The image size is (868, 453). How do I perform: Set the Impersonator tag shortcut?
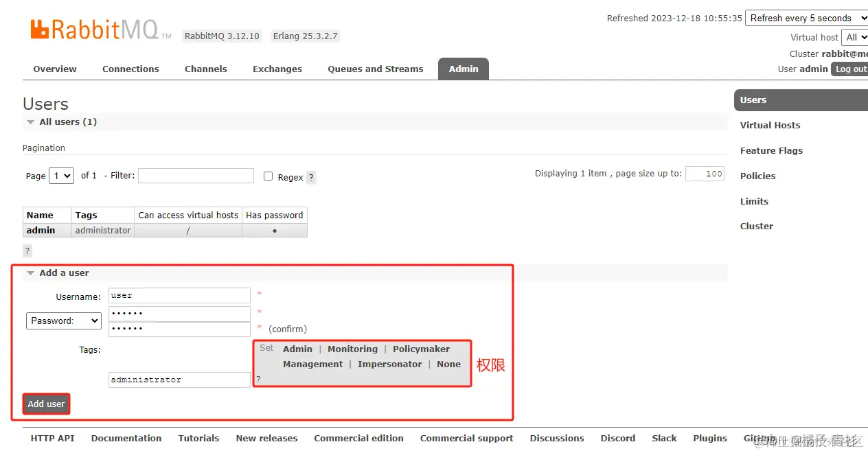coord(389,364)
